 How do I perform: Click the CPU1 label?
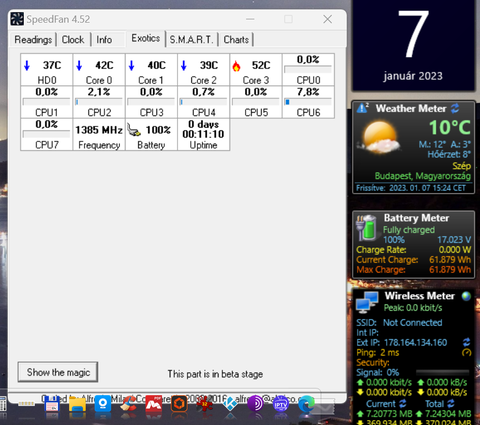pos(47,112)
